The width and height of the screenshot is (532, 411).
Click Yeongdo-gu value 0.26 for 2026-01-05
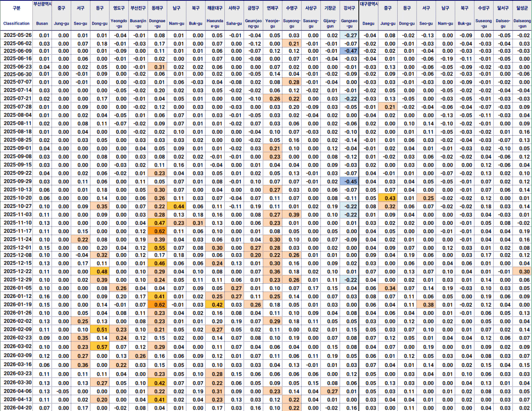pyautogui.click(x=119, y=288)
